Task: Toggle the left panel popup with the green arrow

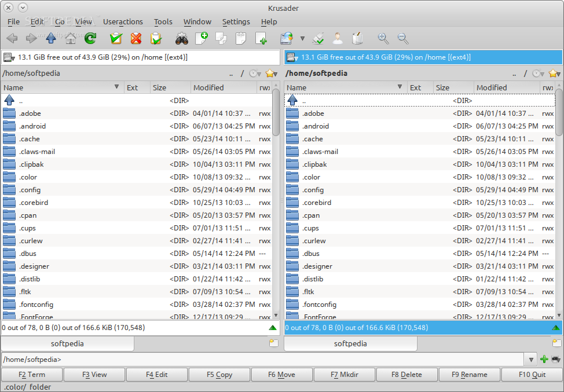Action: point(273,328)
